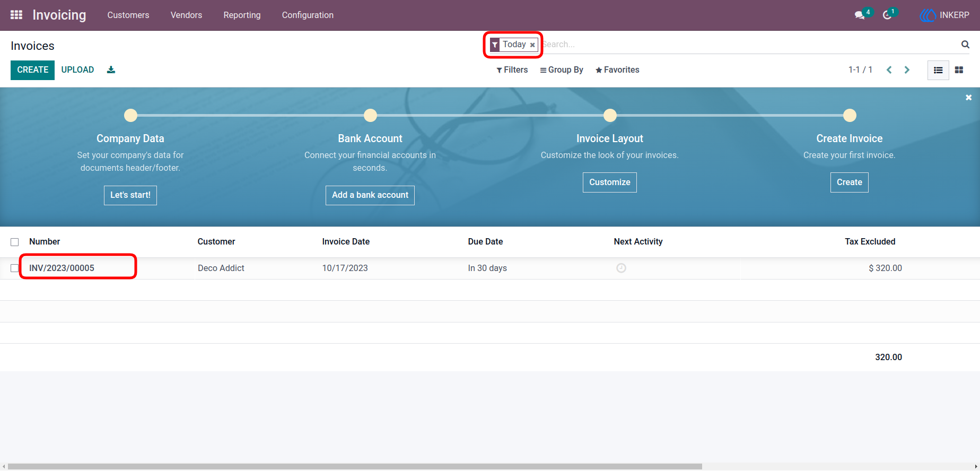Click the INKERP company logo icon
This screenshot has height=471, width=980.
(x=927, y=15)
